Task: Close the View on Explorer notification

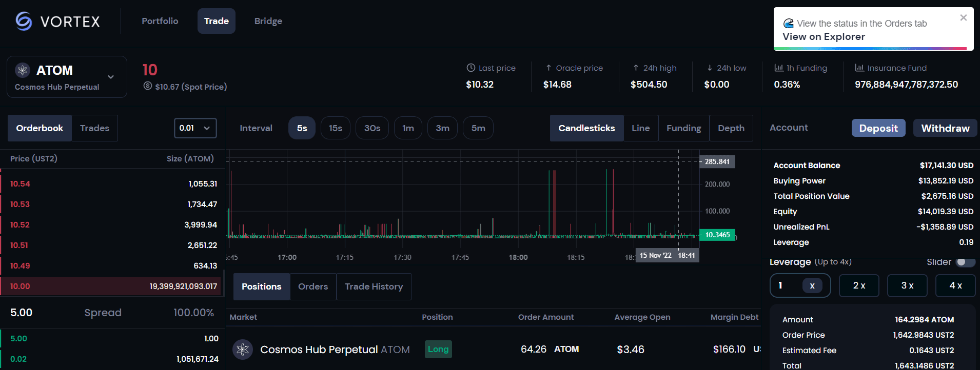Action: pos(964,17)
